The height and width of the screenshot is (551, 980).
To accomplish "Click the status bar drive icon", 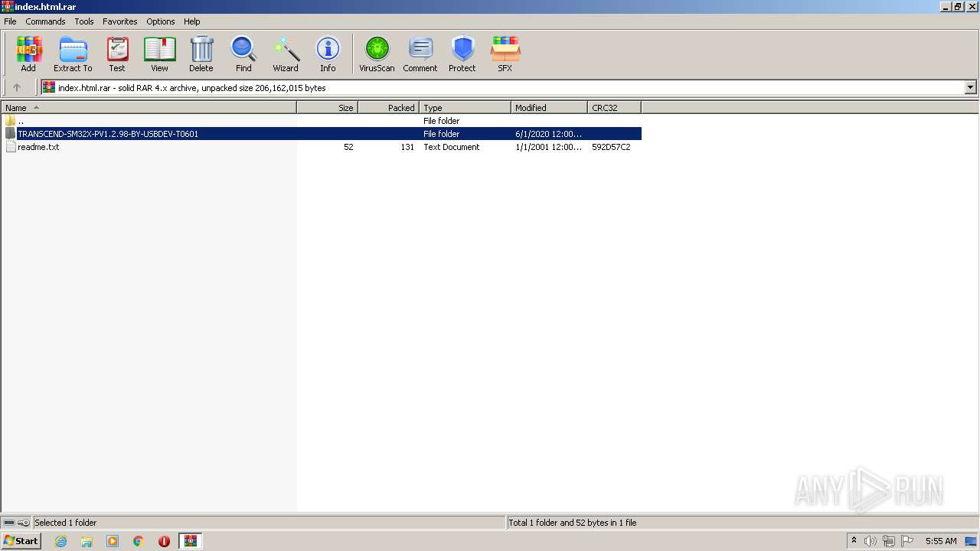I will point(9,523).
